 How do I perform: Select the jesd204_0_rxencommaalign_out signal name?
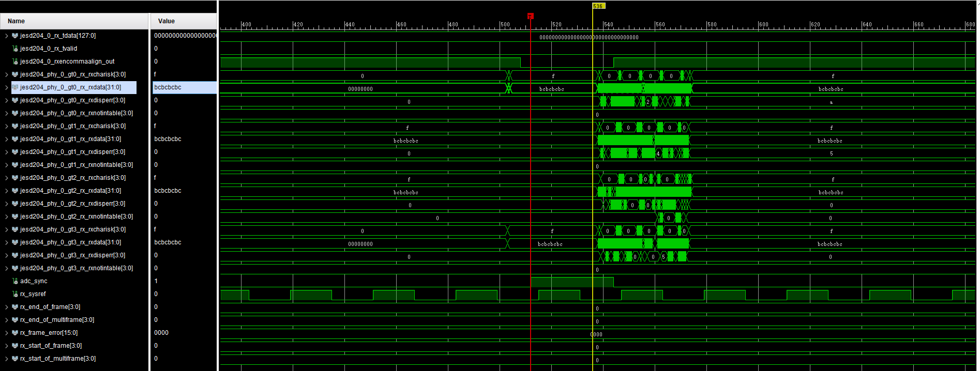67,61
